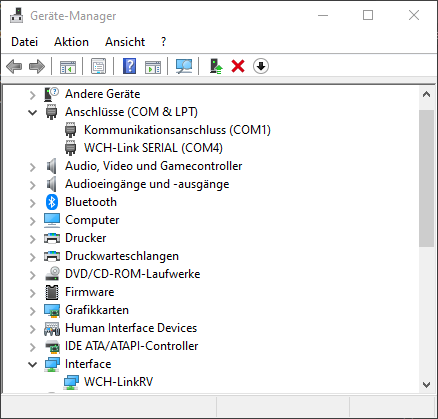
Task: Click the Anschlüsse (COM & LPT) port icon
Action: pyautogui.click(x=51, y=112)
